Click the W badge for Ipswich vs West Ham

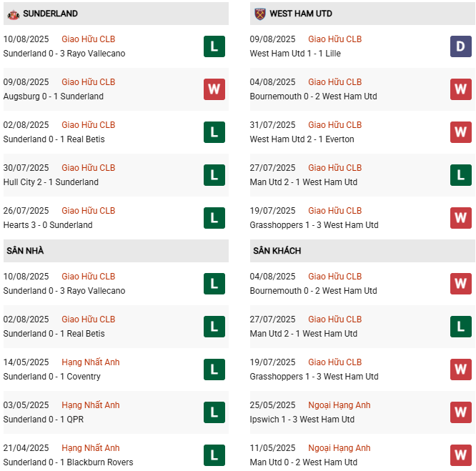point(460,412)
